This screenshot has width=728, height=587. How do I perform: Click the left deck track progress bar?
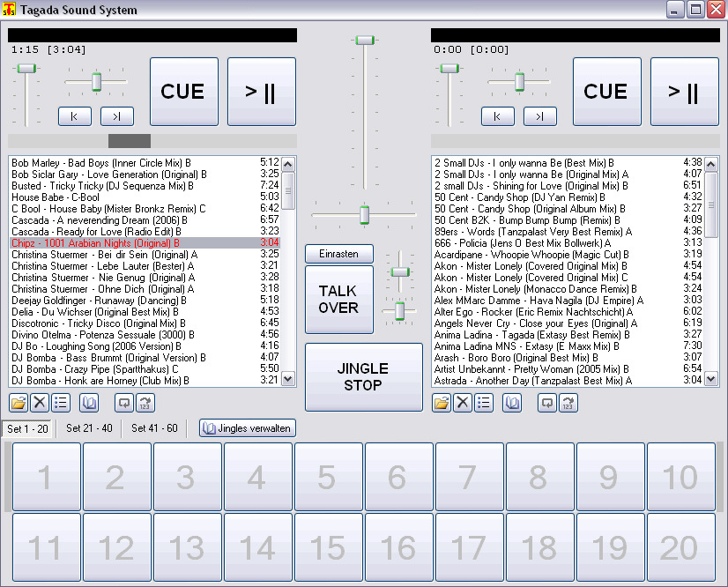tap(152, 141)
